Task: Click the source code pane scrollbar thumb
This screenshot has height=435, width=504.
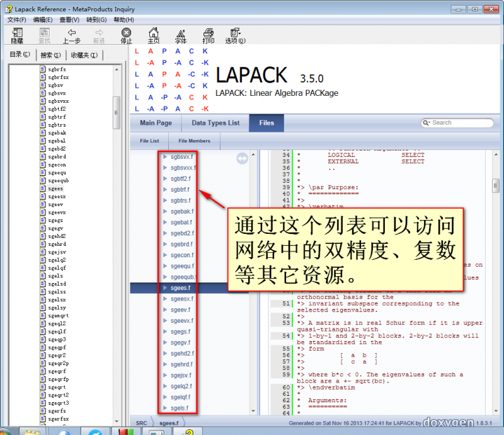Action: (495, 185)
